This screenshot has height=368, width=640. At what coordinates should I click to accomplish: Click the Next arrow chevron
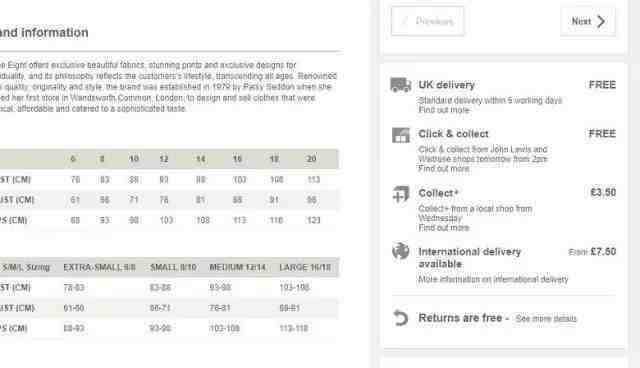(x=601, y=21)
